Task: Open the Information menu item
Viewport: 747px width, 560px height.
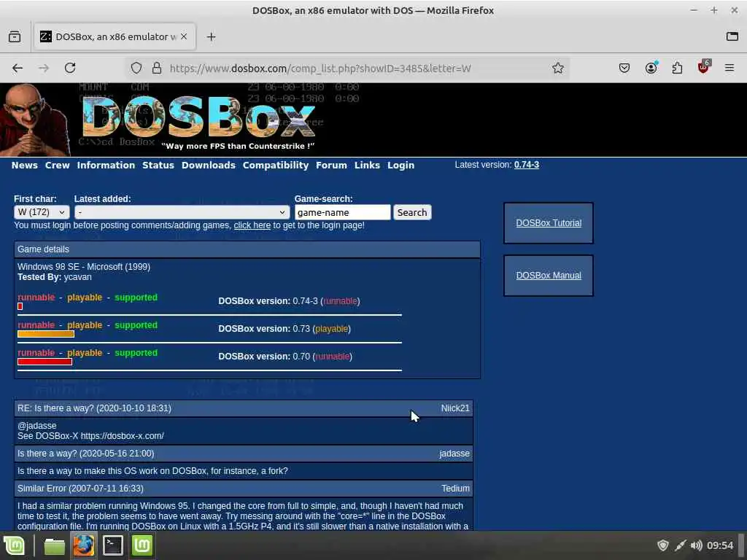Action: [x=106, y=166]
